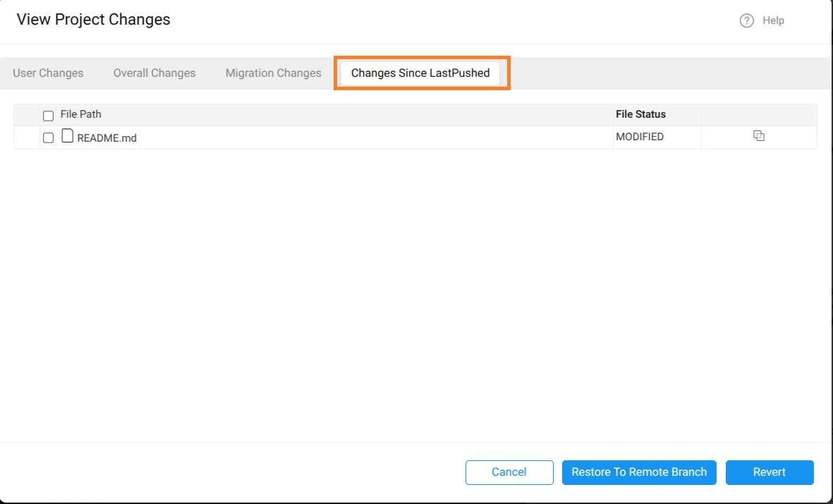
Task: Click Restore To Remote Branch button
Action: point(639,472)
